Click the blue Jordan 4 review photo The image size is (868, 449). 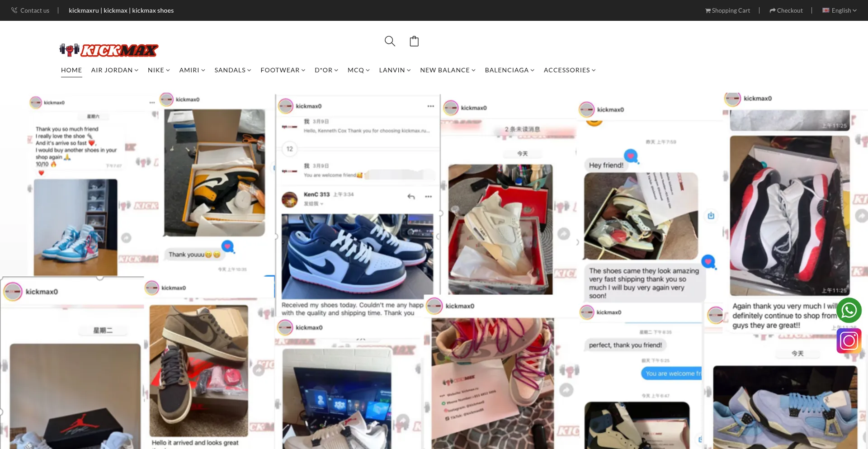coord(785,407)
